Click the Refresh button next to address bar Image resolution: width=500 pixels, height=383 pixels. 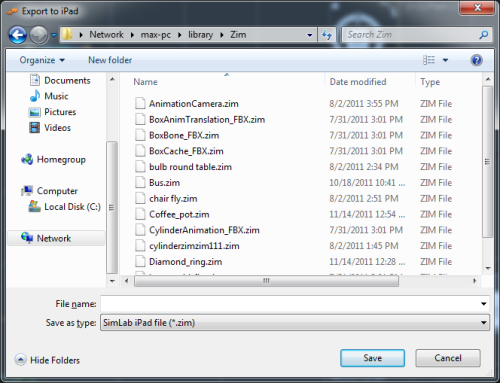tap(327, 35)
